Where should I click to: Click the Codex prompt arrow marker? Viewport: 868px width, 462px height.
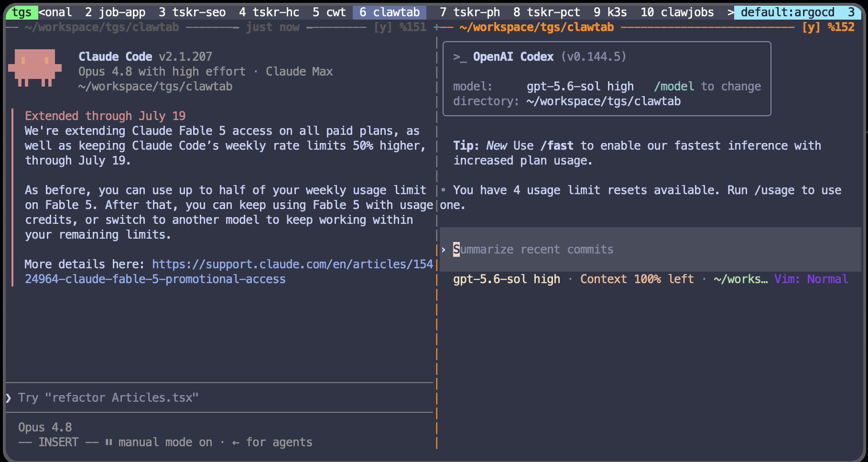[444, 250]
